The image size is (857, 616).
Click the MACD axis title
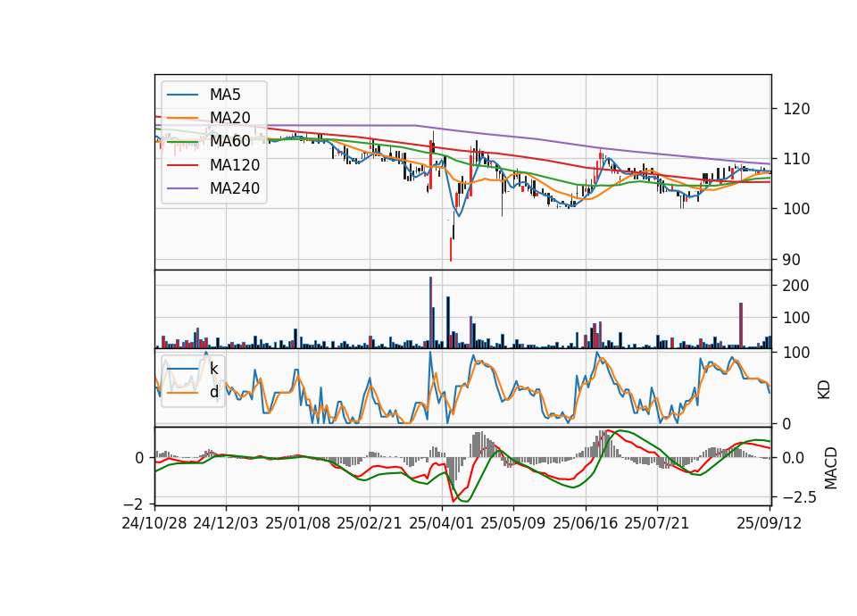tap(831, 468)
